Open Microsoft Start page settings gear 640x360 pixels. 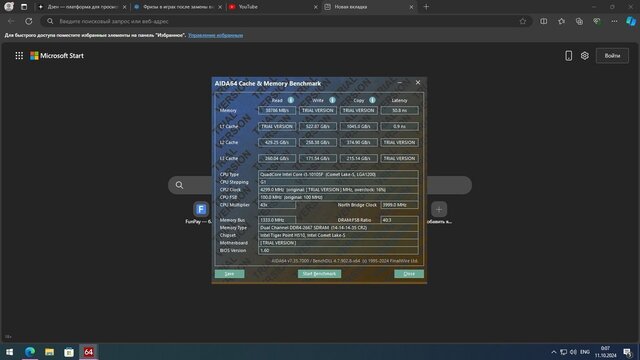(585, 56)
